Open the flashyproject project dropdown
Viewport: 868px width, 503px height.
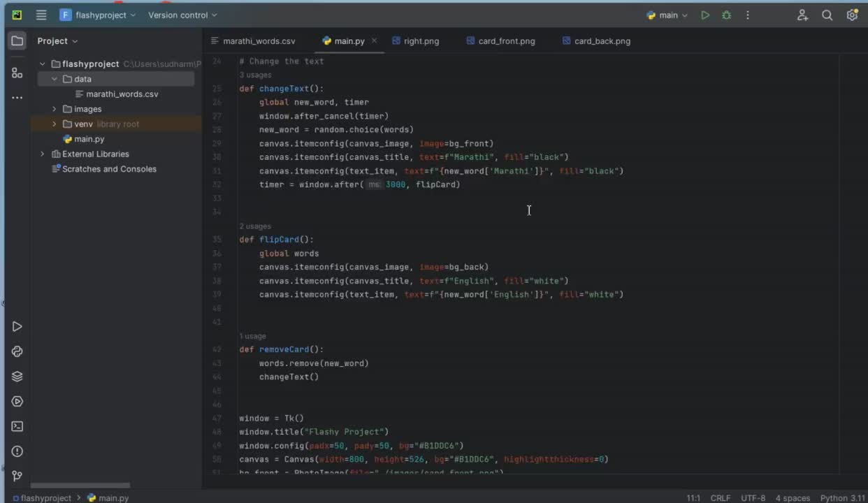coord(97,15)
